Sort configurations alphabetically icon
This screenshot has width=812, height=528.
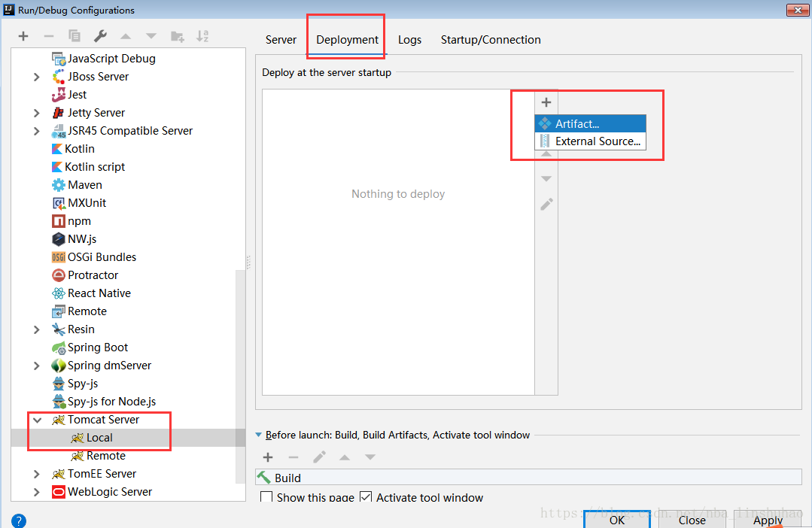pyautogui.click(x=202, y=36)
